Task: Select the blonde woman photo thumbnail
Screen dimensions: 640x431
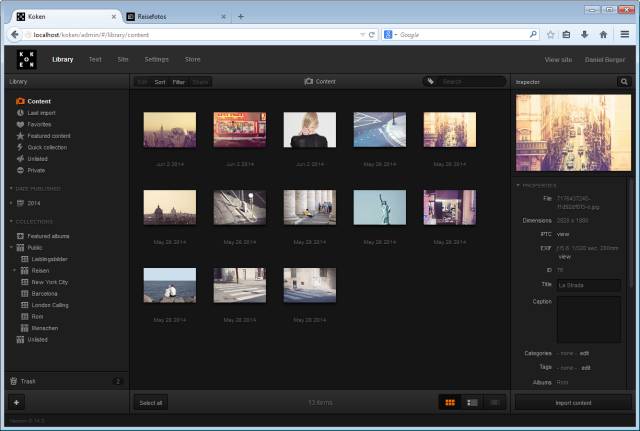Action: [310, 130]
